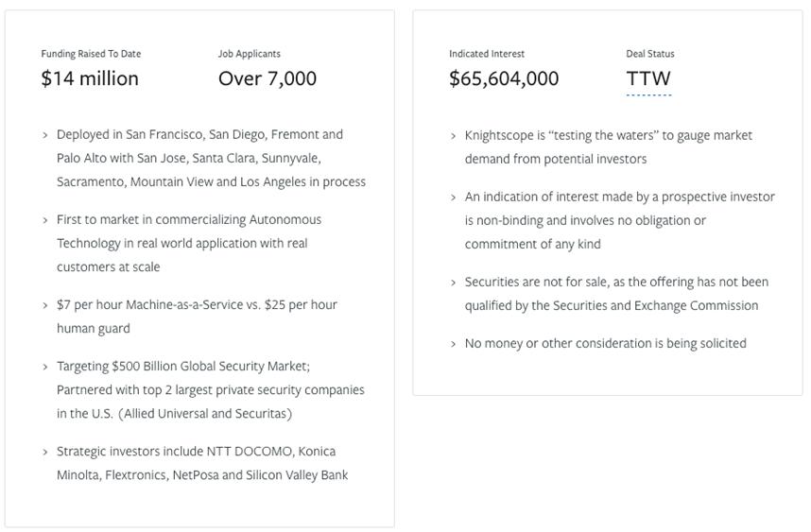Click the "Indicated Interest" label

click(487, 54)
